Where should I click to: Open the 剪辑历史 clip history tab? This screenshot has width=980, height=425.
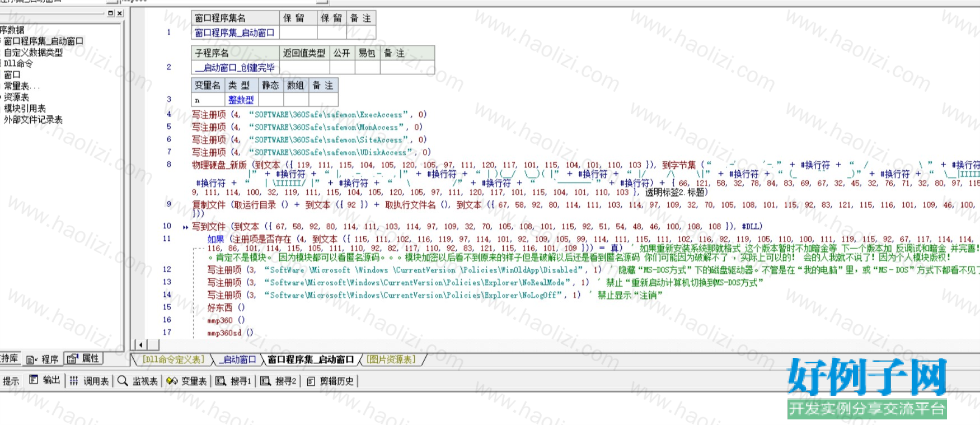[x=330, y=381]
